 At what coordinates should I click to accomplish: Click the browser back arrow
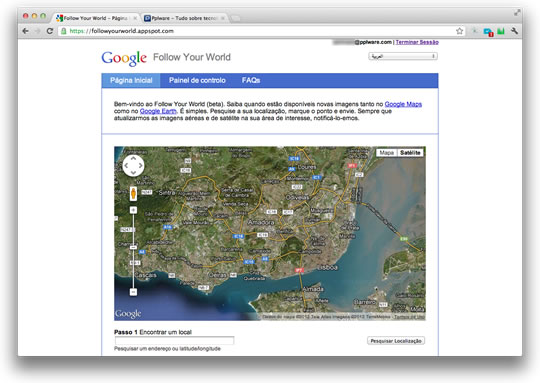(25, 31)
